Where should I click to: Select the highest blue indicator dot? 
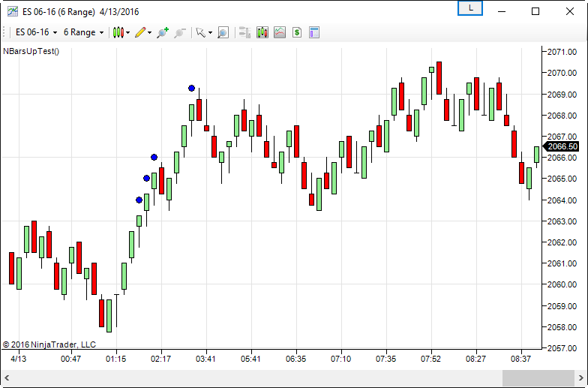(192, 89)
